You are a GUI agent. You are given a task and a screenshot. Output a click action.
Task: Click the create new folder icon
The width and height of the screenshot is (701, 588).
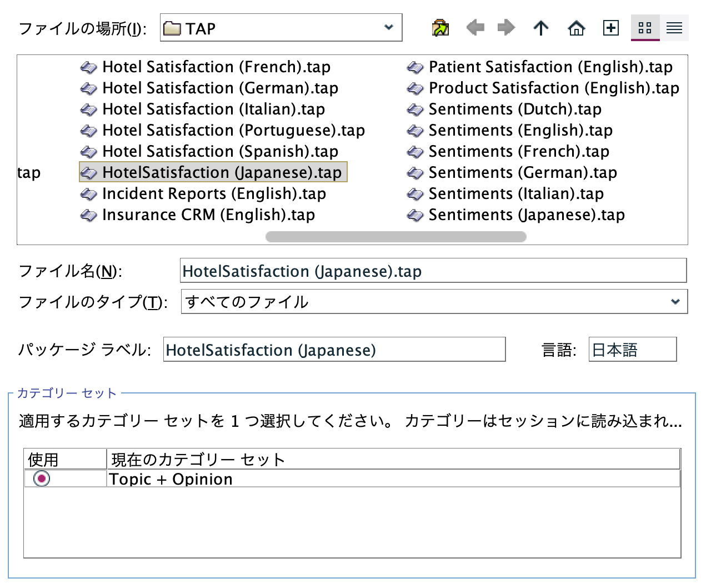tap(610, 27)
